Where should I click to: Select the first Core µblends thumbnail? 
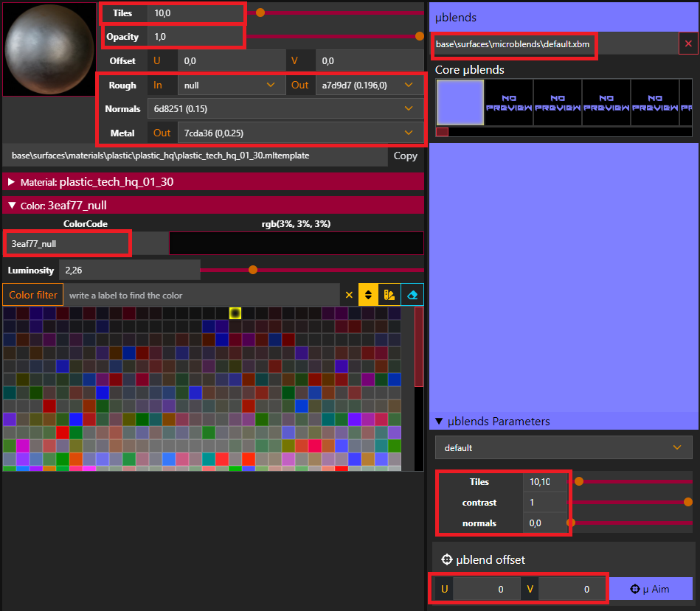click(x=460, y=102)
